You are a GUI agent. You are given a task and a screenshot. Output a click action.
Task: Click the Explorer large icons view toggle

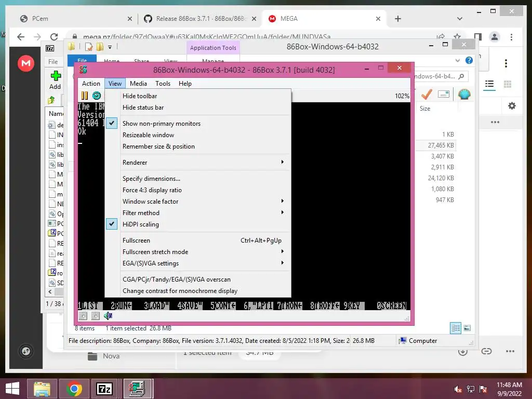[467, 328]
